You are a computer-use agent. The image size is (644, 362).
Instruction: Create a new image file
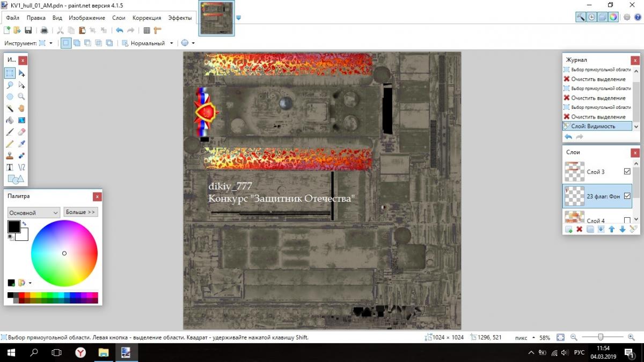(8, 31)
